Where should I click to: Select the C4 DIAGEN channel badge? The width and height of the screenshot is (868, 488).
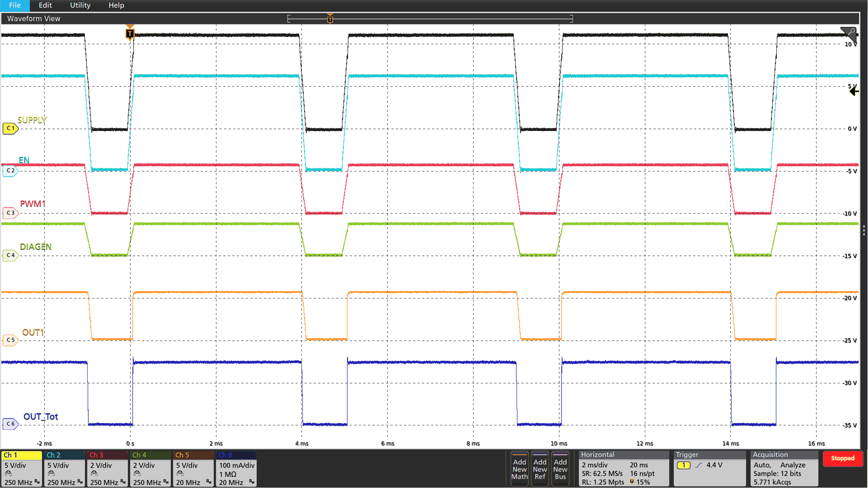pos(10,256)
